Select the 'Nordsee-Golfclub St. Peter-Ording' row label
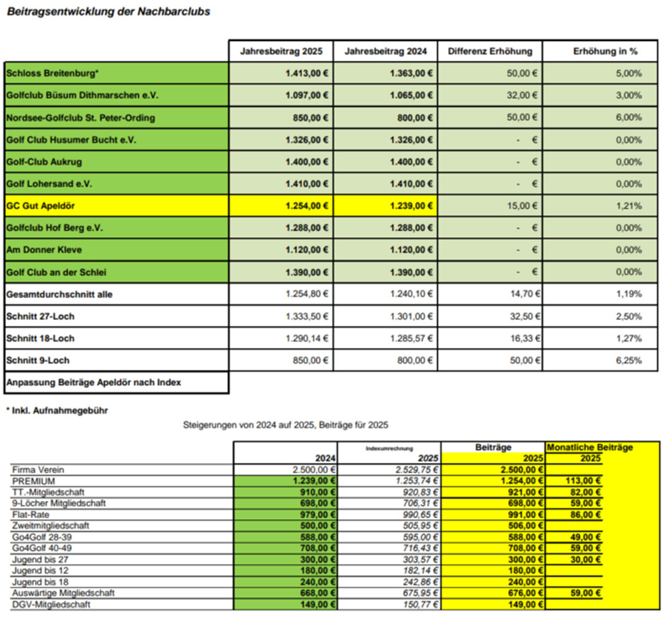 80,118
